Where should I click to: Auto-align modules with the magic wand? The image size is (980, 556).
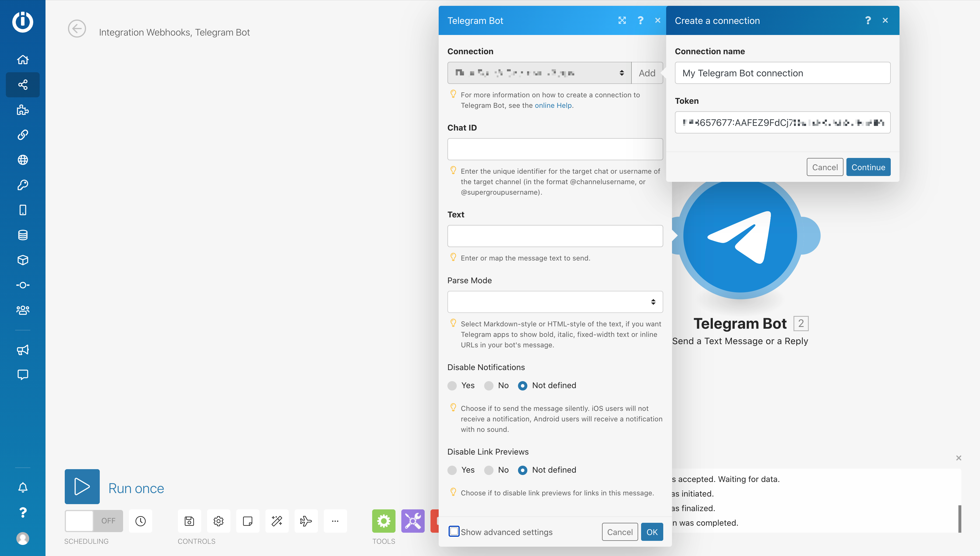pyautogui.click(x=277, y=521)
